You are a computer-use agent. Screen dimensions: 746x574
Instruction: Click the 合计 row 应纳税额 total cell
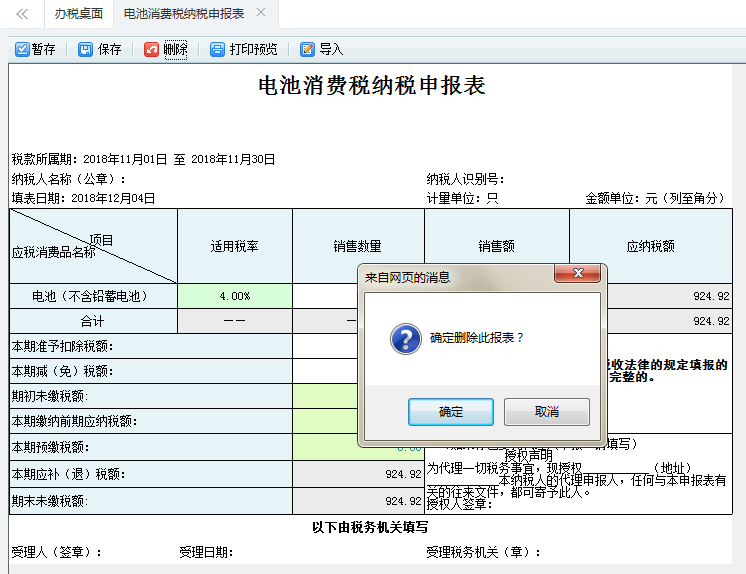[x=669, y=321]
